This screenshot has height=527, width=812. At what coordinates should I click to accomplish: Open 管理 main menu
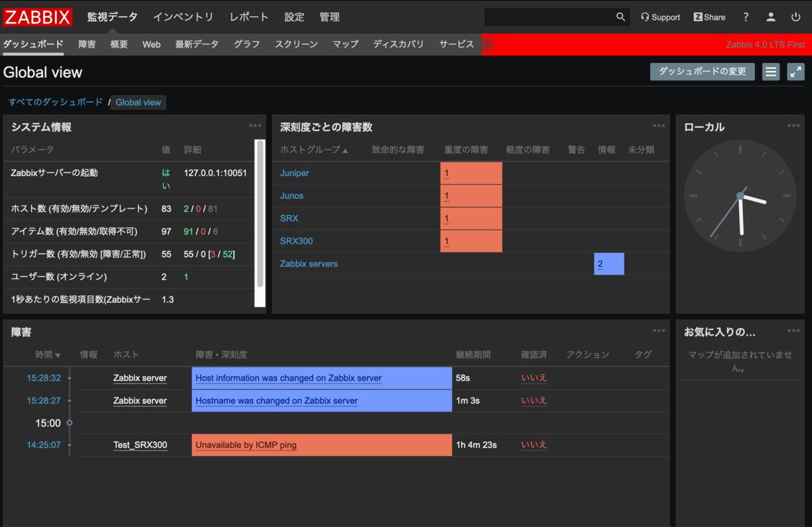(x=330, y=17)
